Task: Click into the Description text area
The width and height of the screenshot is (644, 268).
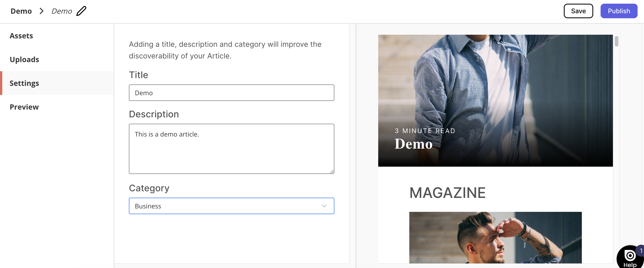Action: [x=231, y=149]
